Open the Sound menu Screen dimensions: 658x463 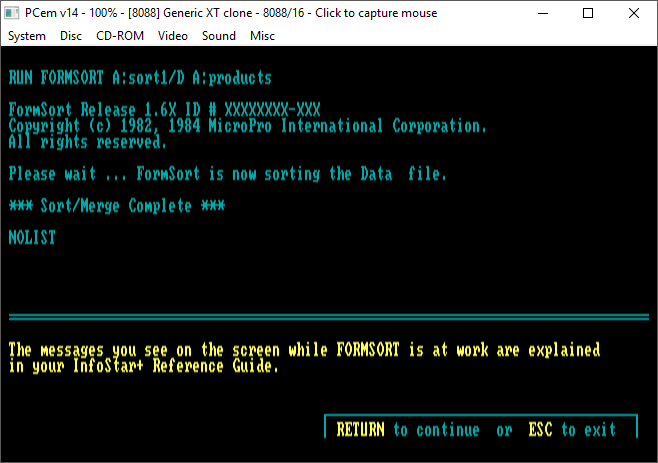point(219,36)
